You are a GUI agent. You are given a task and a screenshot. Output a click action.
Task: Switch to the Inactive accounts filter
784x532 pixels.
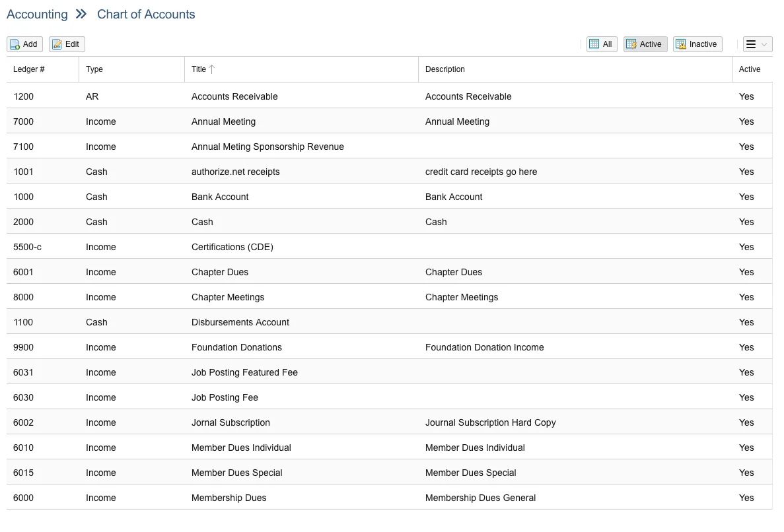[697, 44]
